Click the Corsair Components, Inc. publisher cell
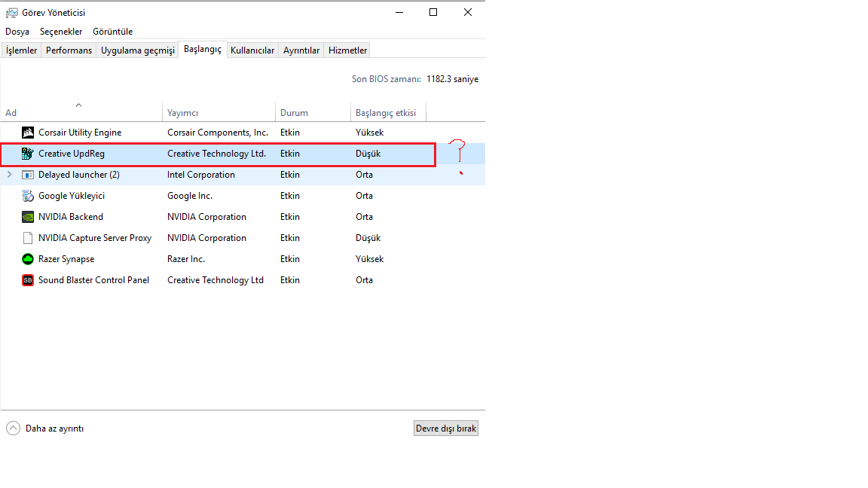Image resolution: width=868 pixels, height=488 pixels. (x=218, y=133)
